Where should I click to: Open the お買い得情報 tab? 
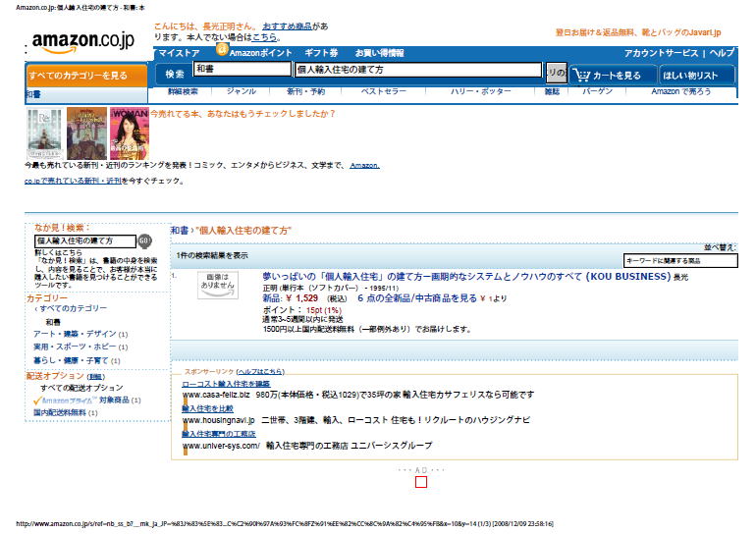(379, 53)
